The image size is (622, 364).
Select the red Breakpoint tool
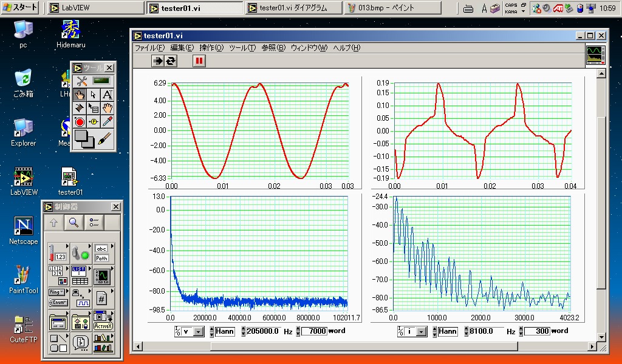coord(80,121)
